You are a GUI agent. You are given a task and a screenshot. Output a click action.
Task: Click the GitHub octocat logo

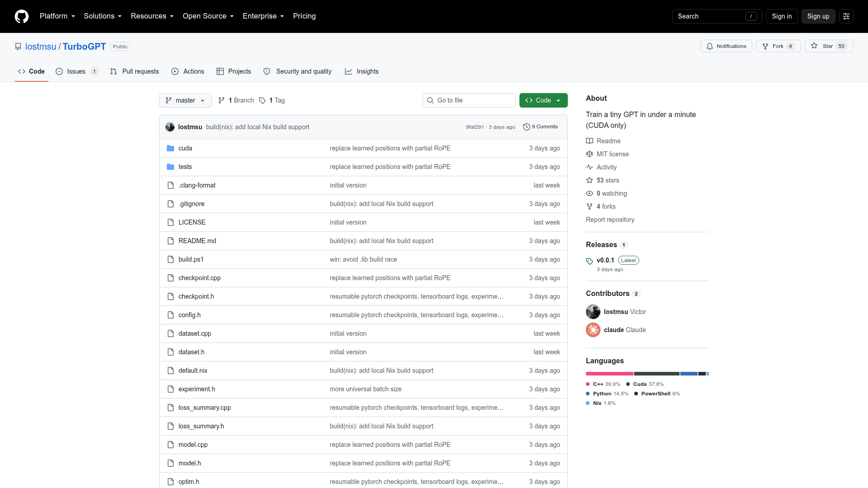[x=22, y=16]
